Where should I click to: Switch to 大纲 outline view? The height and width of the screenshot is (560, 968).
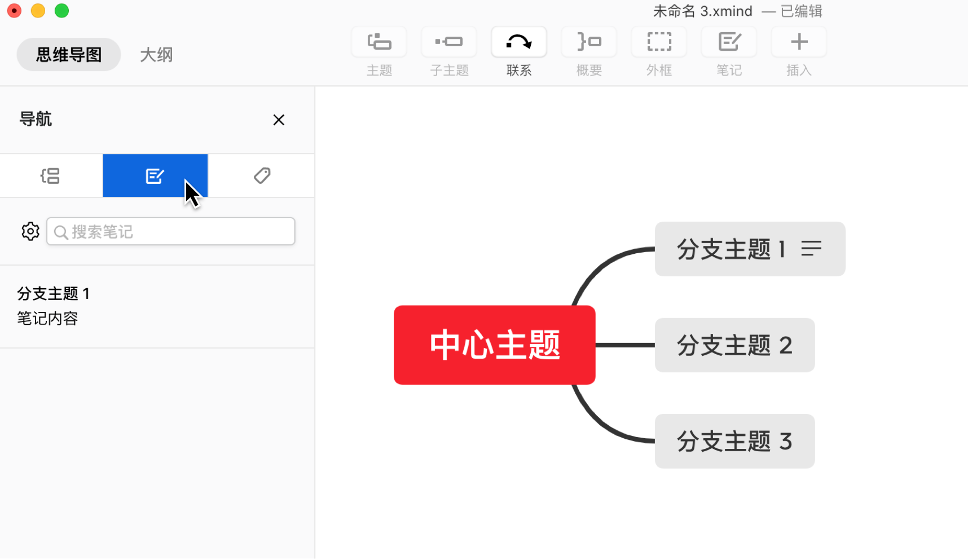pos(156,55)
